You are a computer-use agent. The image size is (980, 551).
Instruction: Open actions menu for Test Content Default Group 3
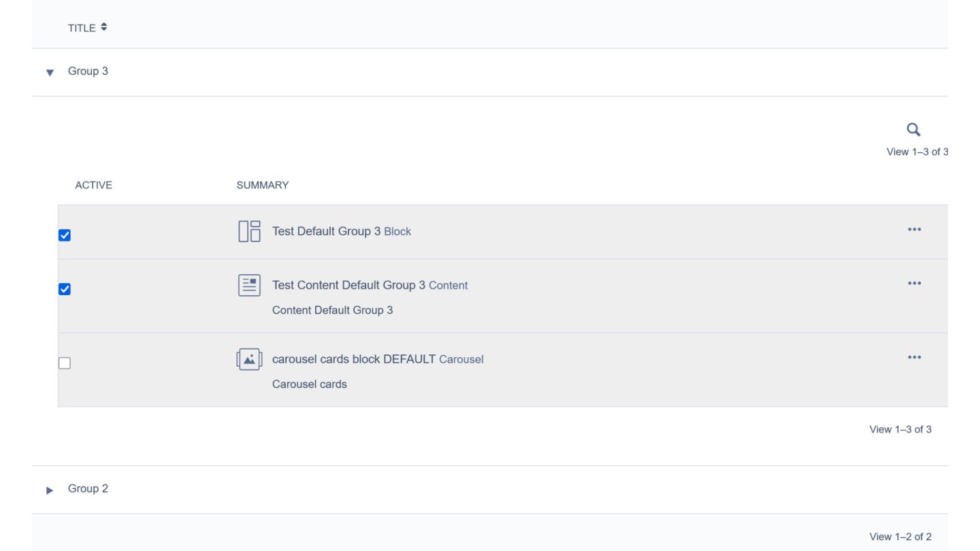[914, 284]
